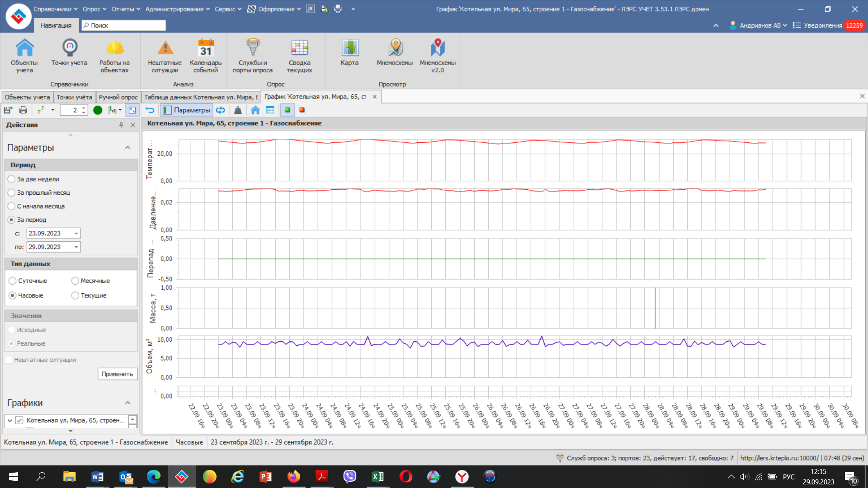Click the green circle color indicator
Image resolution: width=868 pixels, height=488 pixels.
coord(98,110)
